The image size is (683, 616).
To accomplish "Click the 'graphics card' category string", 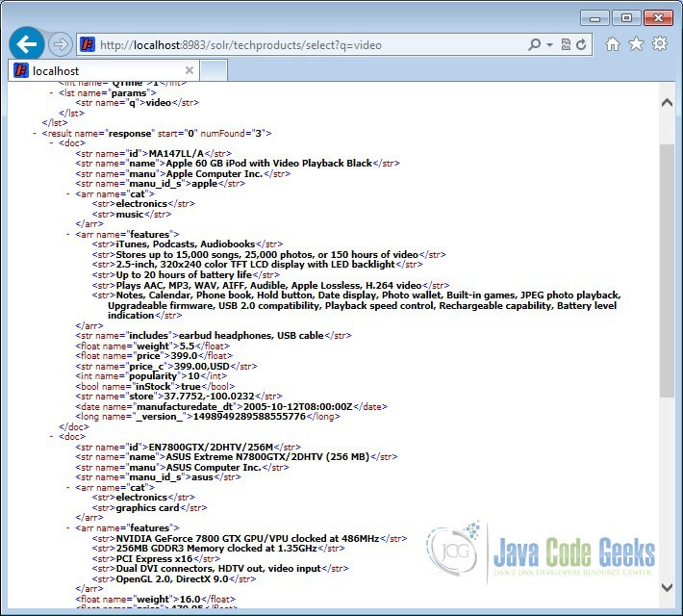I will pyautogui.click(x=148, y=507).
